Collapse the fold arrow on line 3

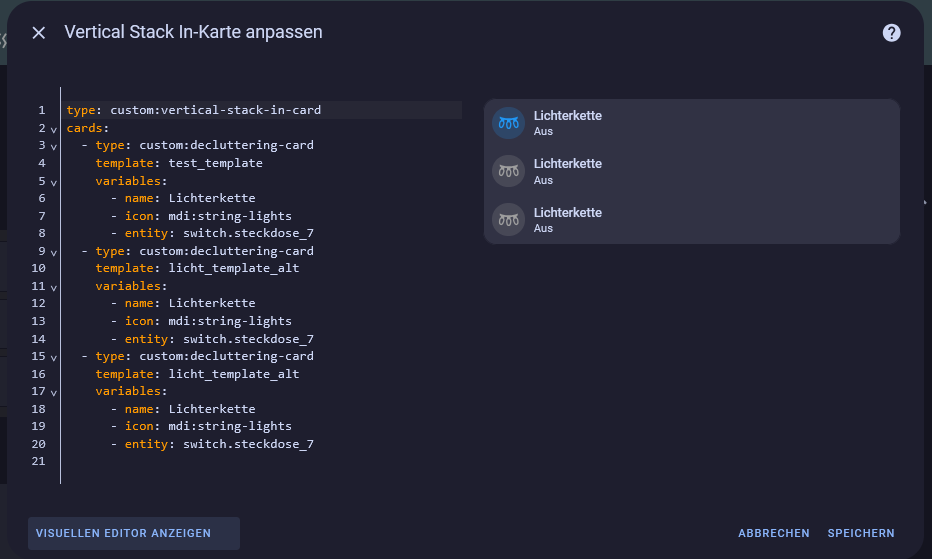point(53,146)
